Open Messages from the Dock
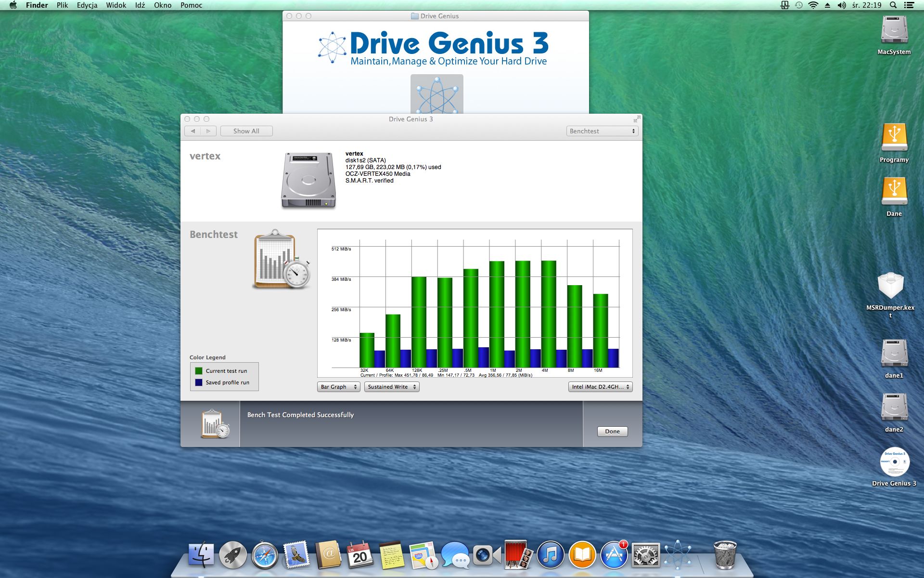The width and height of the screenshot is (924, 578). click(455, 555)
